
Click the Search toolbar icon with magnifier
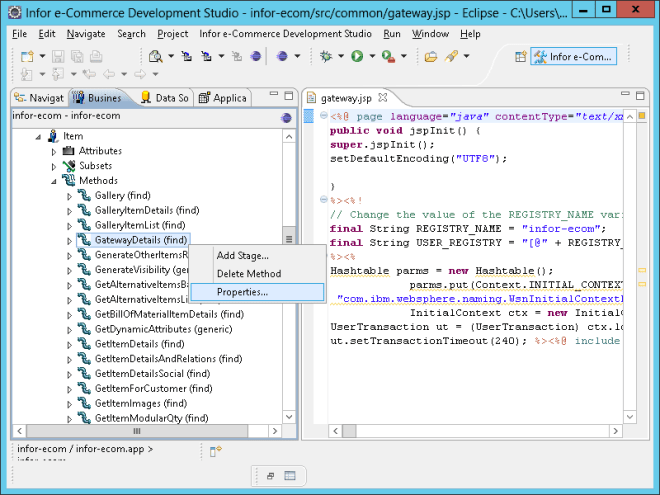pos(155,56)
